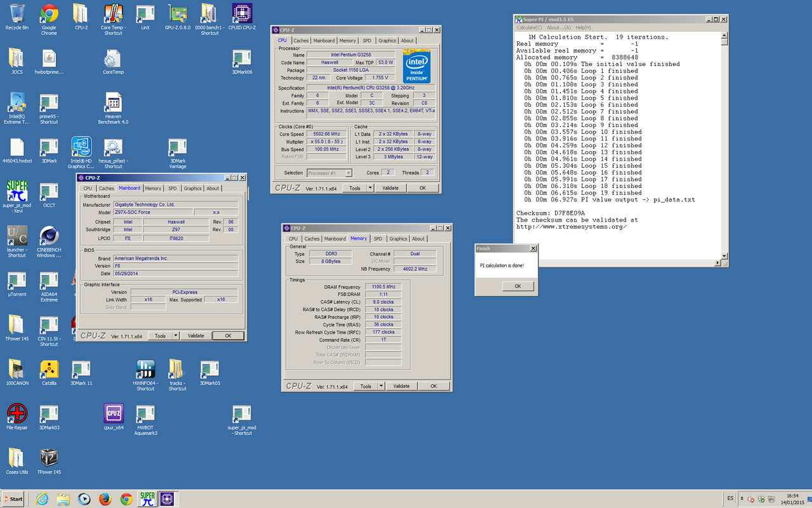Open SPD tab in CPU-Z Memory window
Viewport: 812px width, 508px height.
pos(377,239)
